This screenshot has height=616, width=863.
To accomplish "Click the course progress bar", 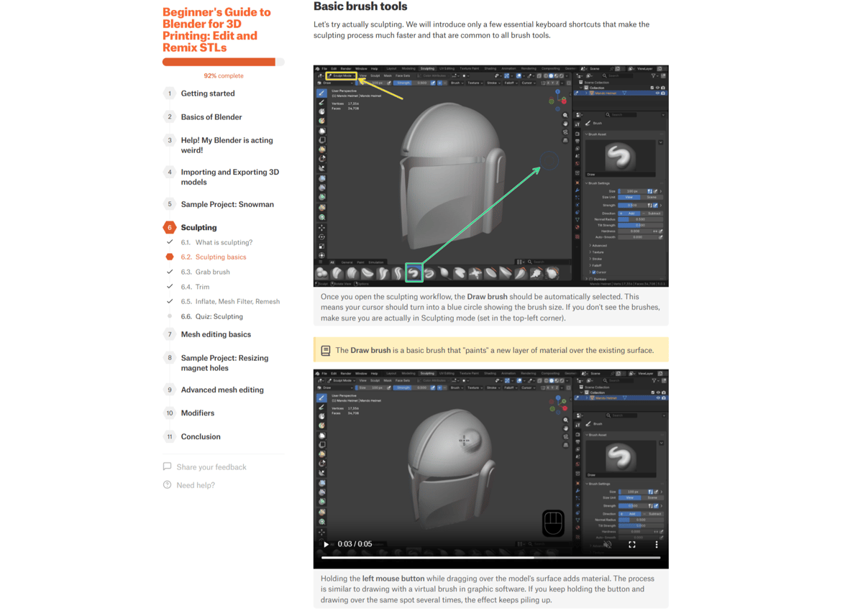I will 223,62.
